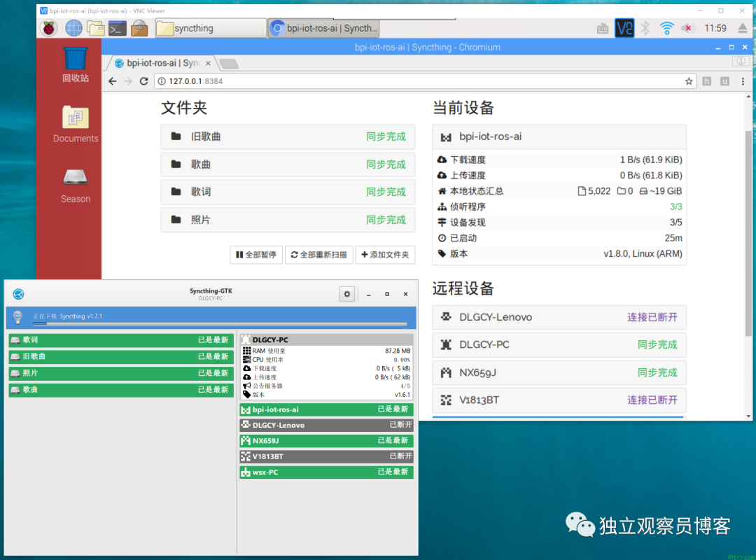Expand the 歌曲 folder in web UI

pyautogui.click(x=288, y=164)
